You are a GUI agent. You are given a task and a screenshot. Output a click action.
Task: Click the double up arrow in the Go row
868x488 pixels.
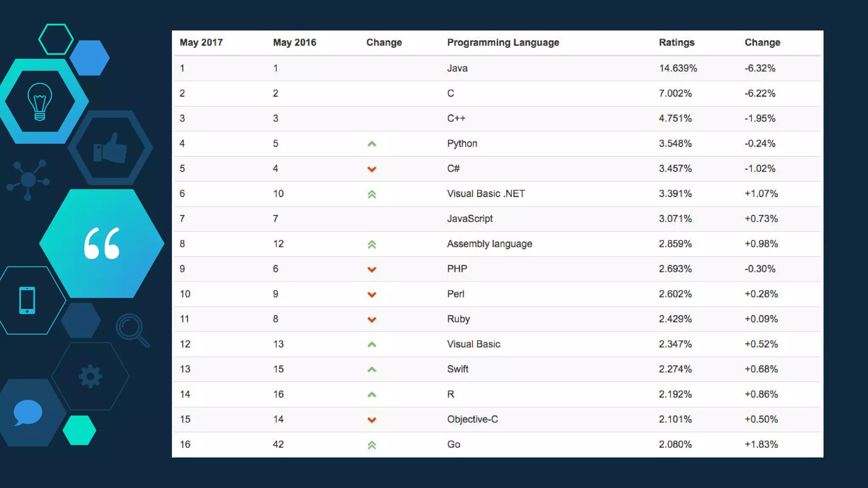[372, 445]
